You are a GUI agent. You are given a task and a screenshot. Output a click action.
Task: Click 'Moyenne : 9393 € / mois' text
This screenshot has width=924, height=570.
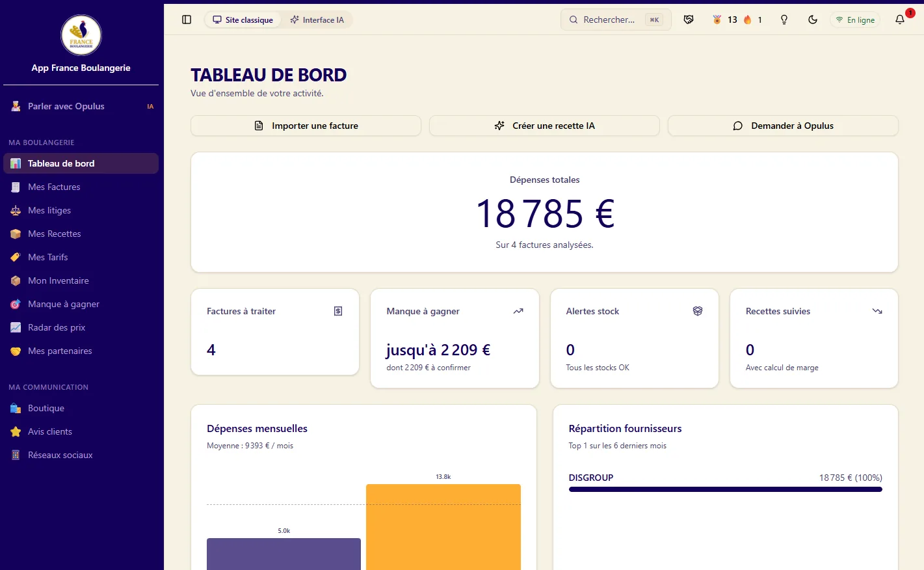250,446
